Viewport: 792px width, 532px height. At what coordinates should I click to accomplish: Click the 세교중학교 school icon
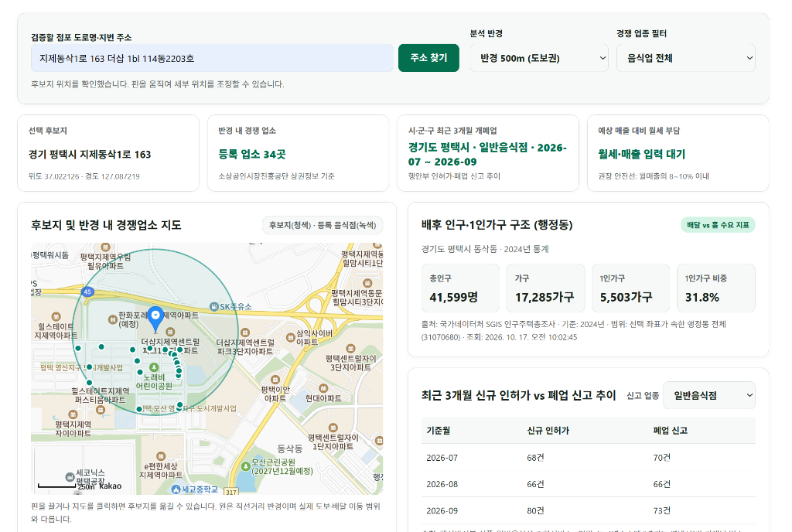[176, 489]
